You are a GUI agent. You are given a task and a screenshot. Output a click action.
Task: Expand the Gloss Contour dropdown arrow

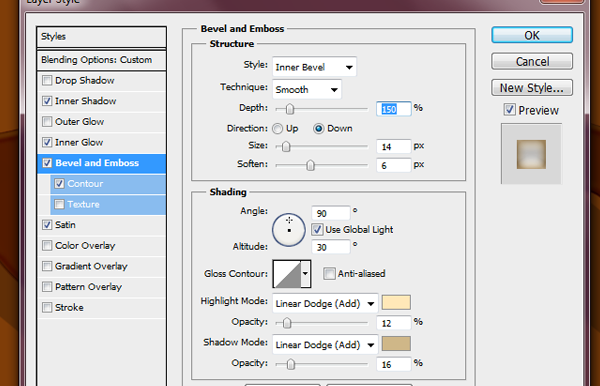click(x=305, y=274)
